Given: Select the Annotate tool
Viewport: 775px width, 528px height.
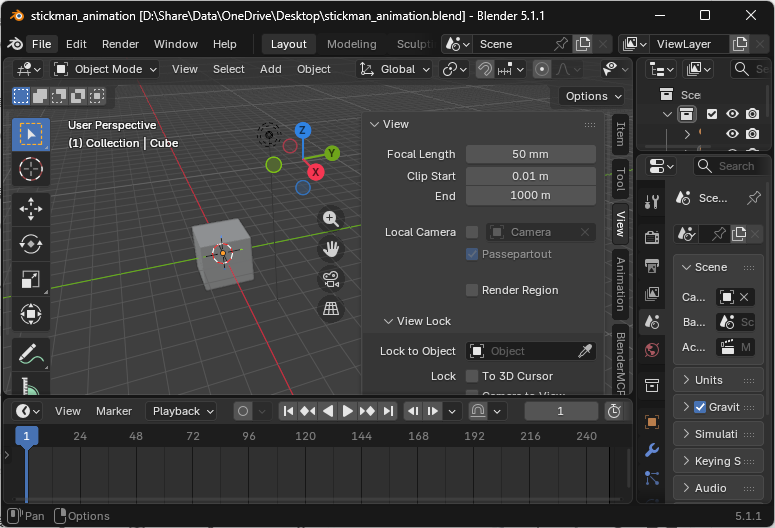Looking at the screenshot, I should 31,354.
